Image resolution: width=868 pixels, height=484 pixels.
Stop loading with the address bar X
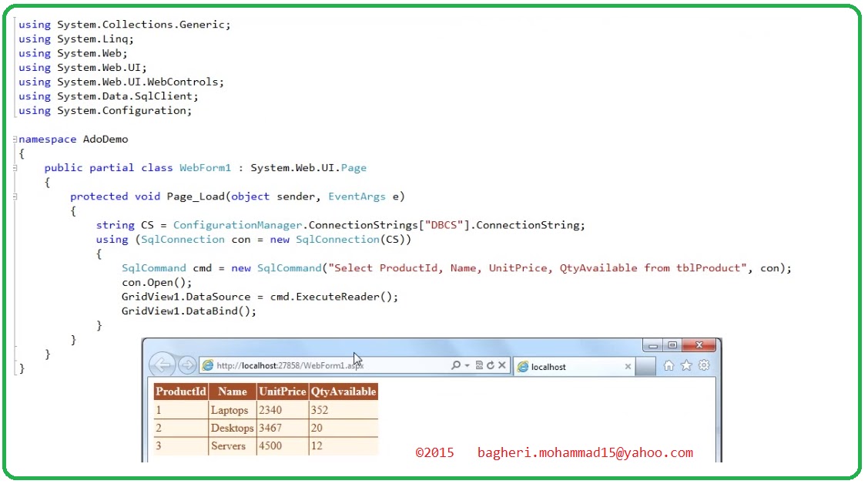tap(501, 365)
